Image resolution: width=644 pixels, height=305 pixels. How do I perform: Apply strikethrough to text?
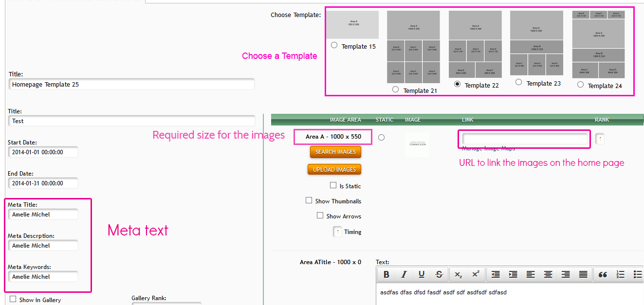click(439, 274)
